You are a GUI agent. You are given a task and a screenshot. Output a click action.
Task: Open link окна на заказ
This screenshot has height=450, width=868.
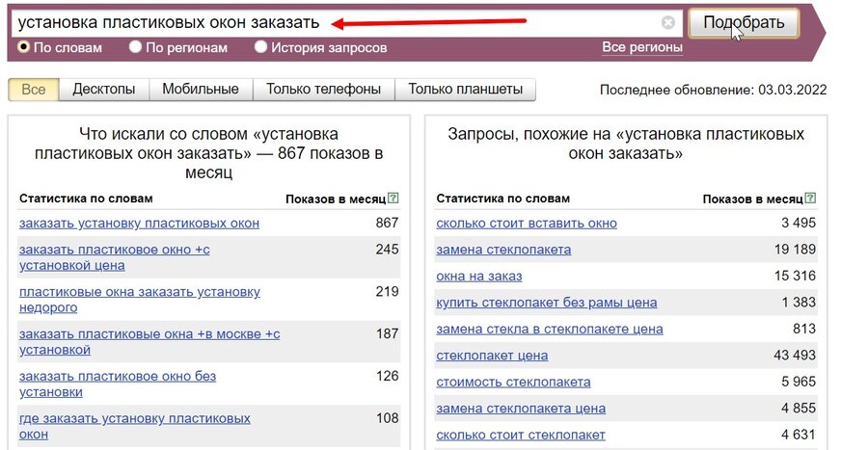[478, 277]
